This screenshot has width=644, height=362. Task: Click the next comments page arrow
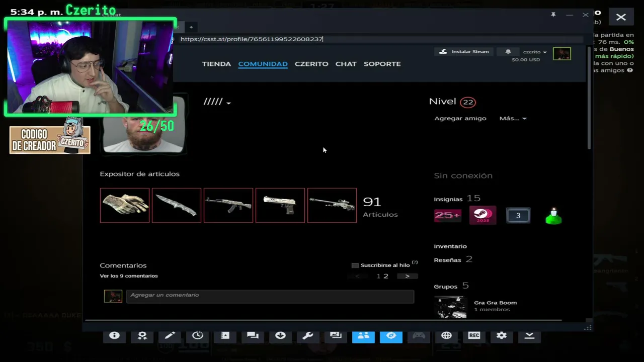coord(408,276)
